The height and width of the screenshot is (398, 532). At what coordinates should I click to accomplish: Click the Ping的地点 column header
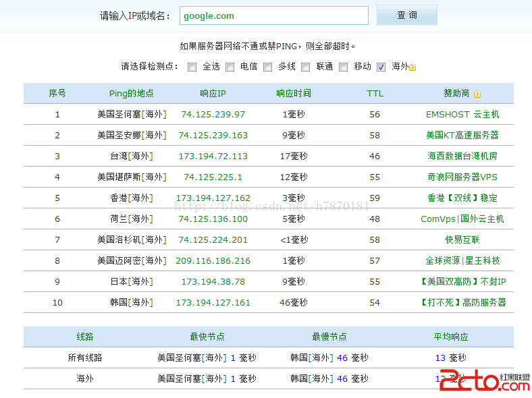[131, 94]
